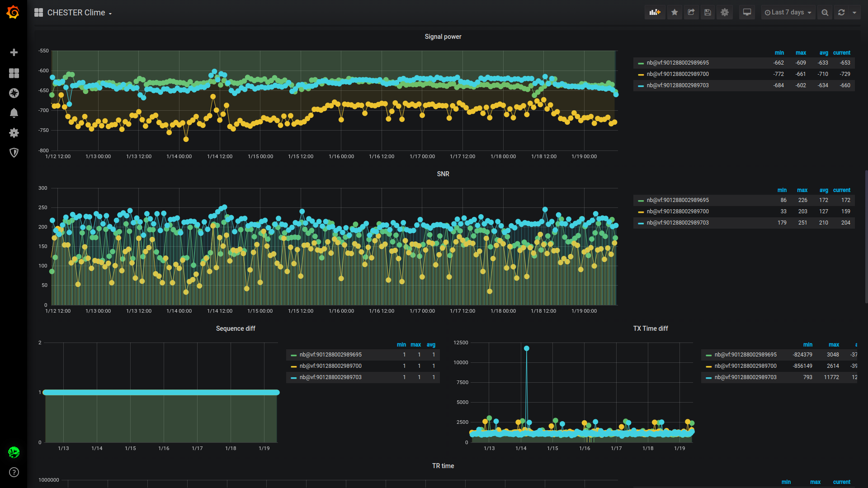Open Explore compass icon in sidebar

tap(14, 93)
